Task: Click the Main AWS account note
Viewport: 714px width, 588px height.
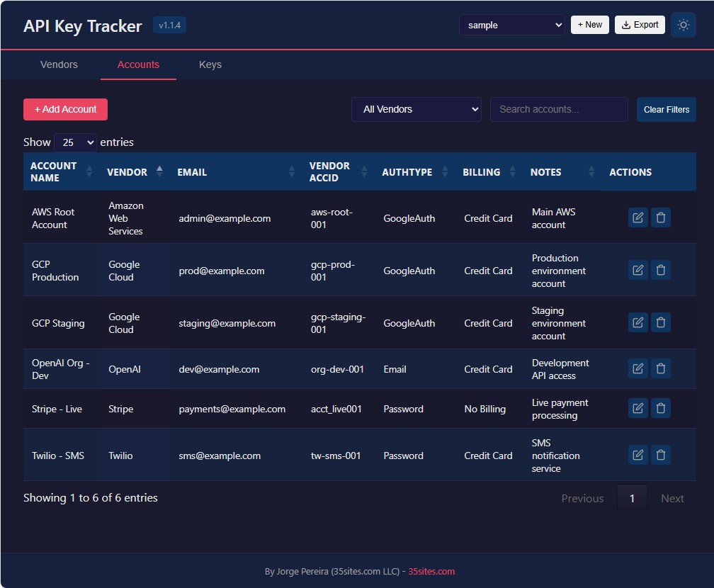Action: coord(553,218)
